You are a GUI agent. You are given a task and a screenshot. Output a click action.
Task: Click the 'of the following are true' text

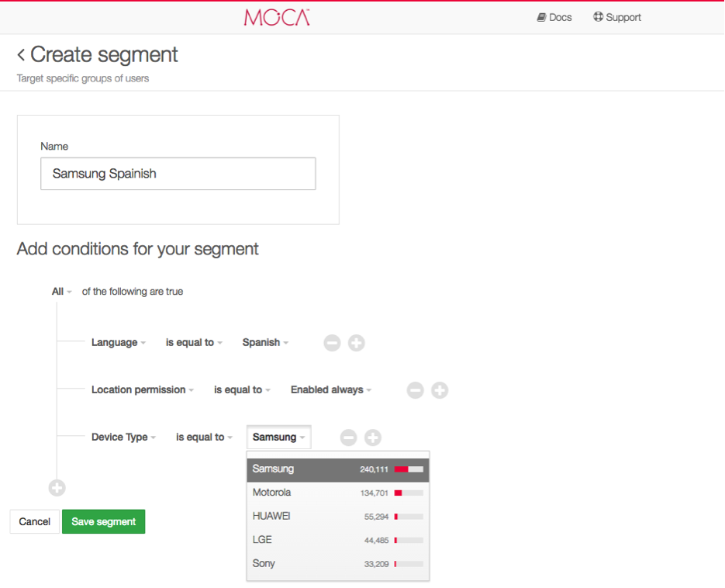tap(133, 292)
